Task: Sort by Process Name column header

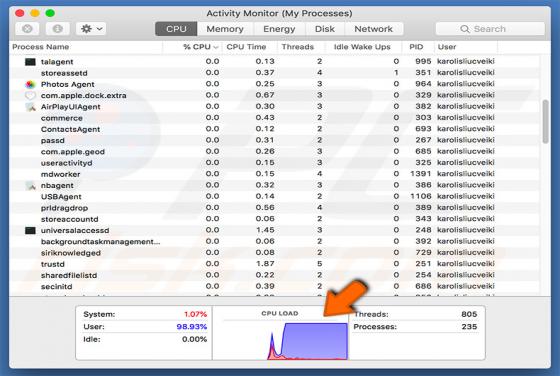Action: coord(86,47)
